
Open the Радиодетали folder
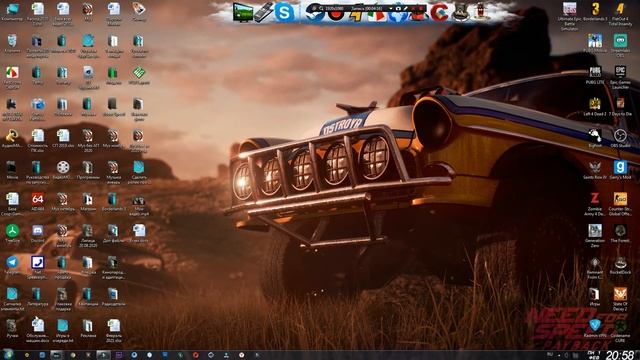tap(113, 297)
